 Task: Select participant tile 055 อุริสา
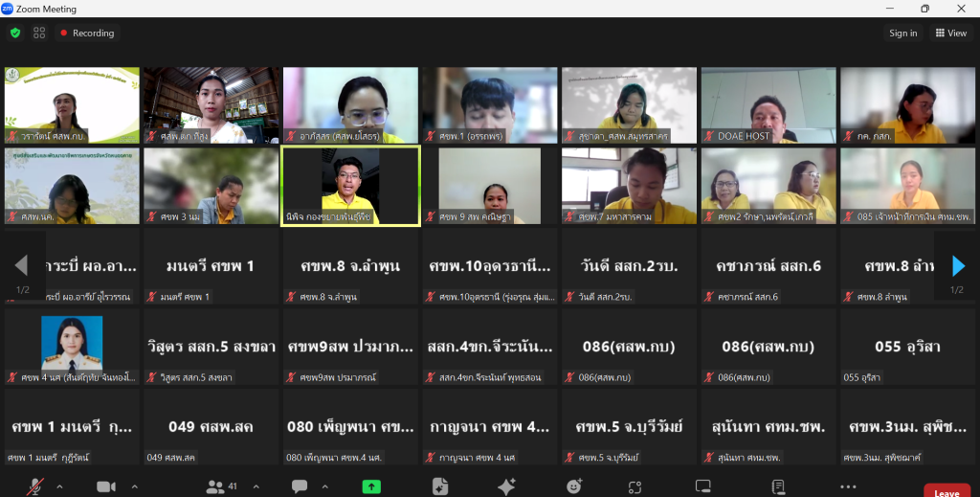[x=907, y=347]
